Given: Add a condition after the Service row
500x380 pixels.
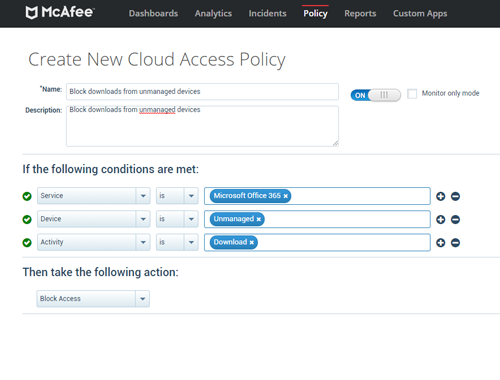Looking at the screenshot, I should coord(441,196).
